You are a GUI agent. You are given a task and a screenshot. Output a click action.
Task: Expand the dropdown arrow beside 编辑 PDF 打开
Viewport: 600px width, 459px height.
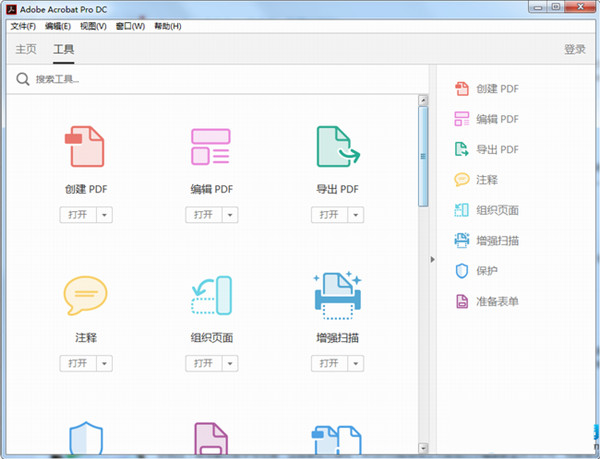(231, 214)
